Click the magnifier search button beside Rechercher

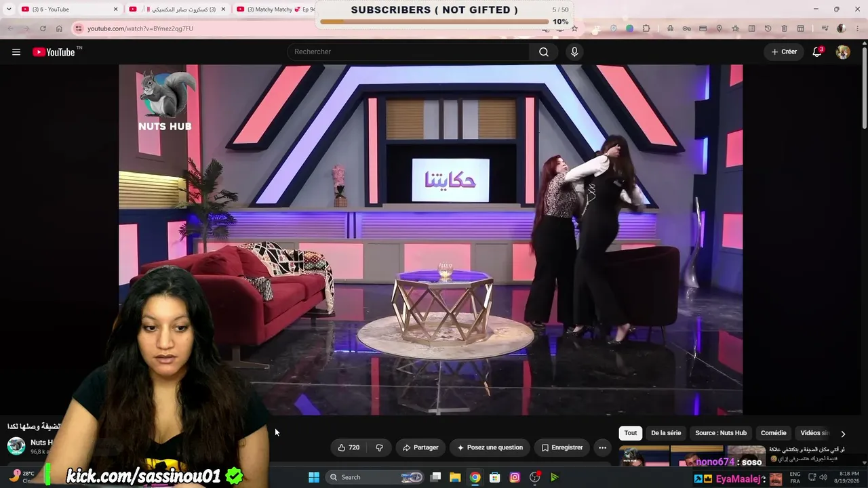[x=544, y=52]
